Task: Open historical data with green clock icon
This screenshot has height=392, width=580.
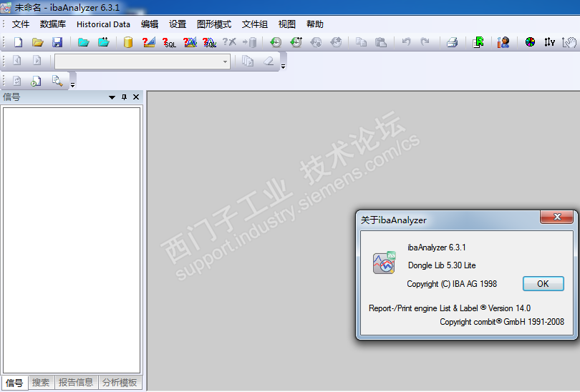Action: 276,42
